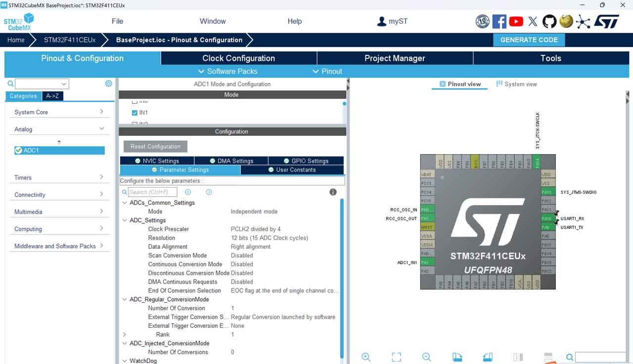Open the Software Packs dropdown
633x364 pixels.
pos(227,71)
